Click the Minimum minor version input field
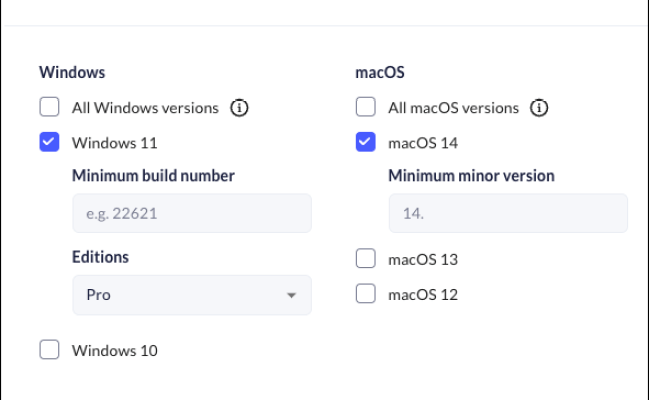 coord(508,213)
